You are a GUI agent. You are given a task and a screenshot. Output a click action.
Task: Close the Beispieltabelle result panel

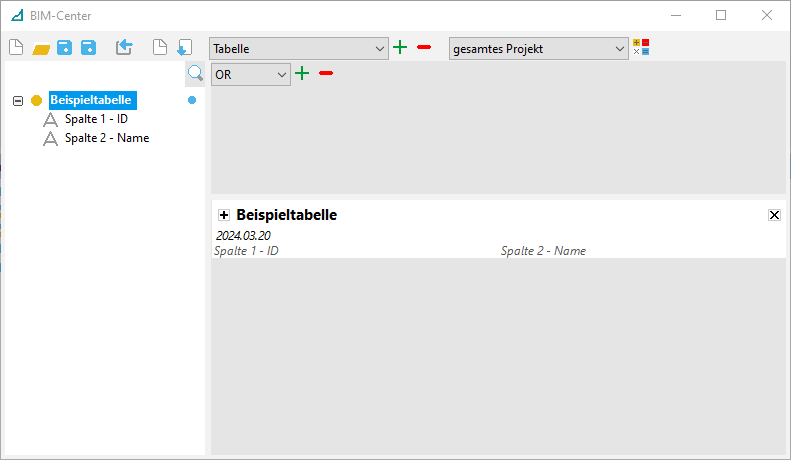tap(774, 215)
